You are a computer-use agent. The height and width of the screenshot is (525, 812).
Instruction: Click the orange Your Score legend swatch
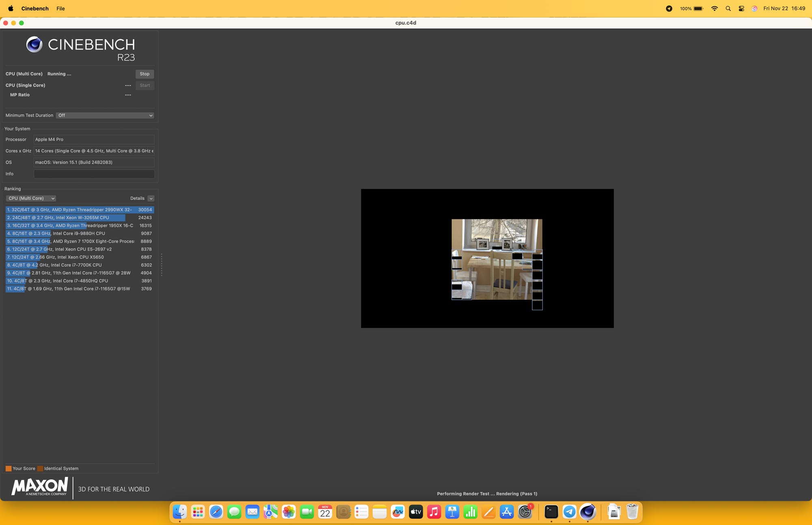pos(9,469)
